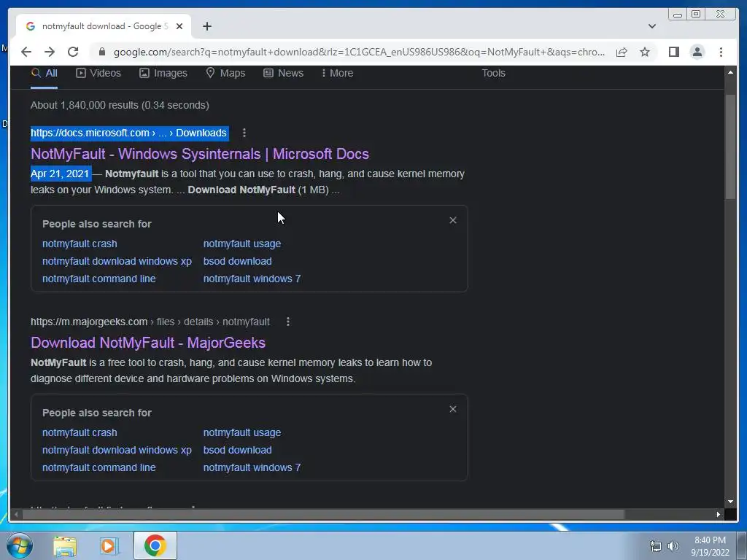Search notmyfault command line in first box

99,279
